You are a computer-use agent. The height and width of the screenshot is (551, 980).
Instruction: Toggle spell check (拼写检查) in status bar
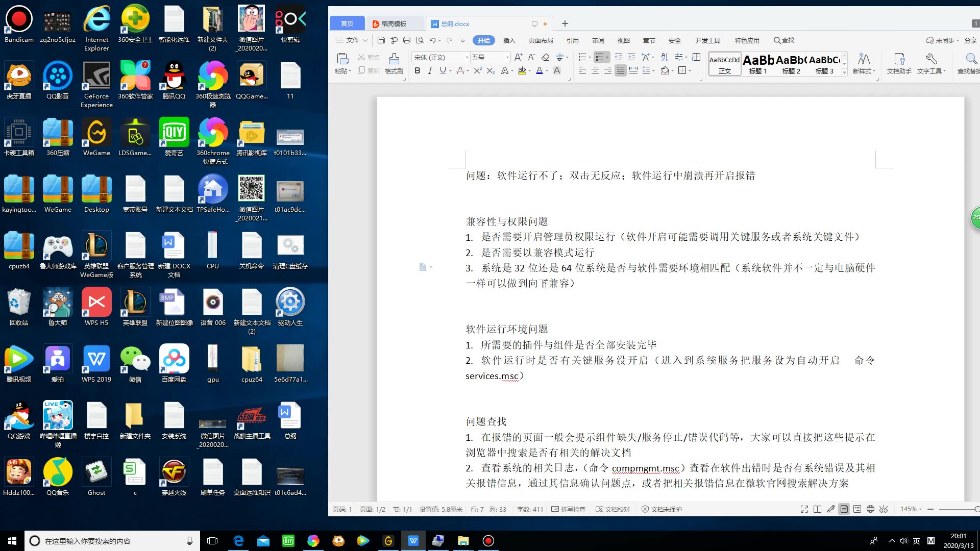pyautogui.click(x=568, y=509)
